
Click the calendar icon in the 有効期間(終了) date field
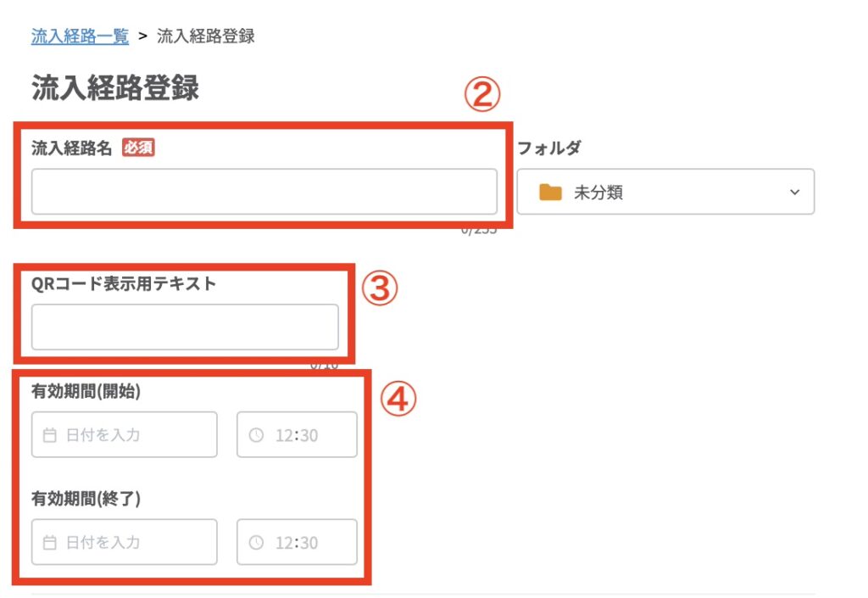pos(50,542)
